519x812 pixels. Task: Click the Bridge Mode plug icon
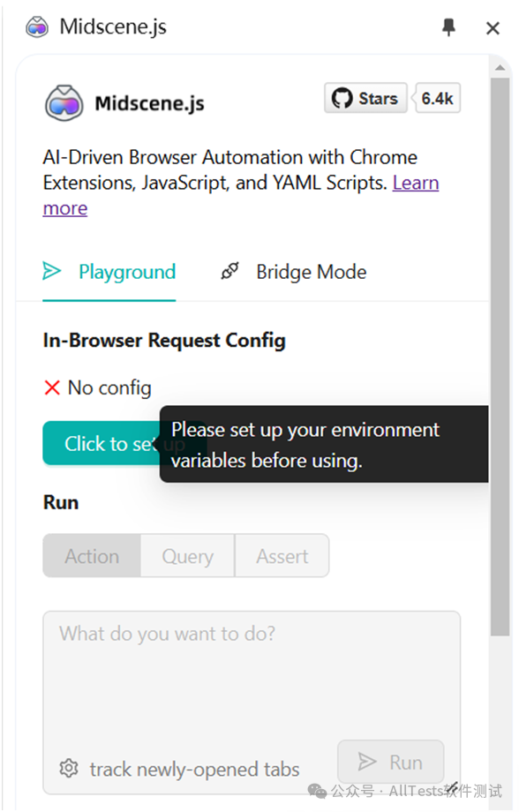point(230,271)
